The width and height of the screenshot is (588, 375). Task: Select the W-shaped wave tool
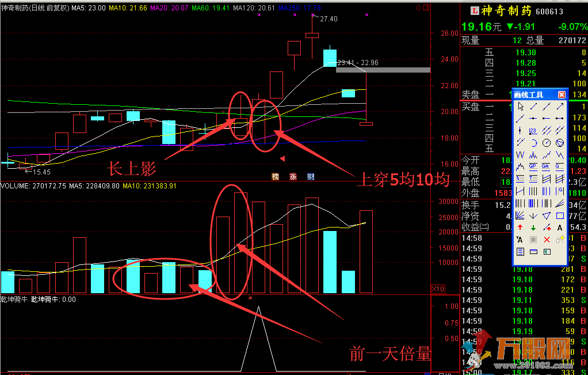point(520,154)
